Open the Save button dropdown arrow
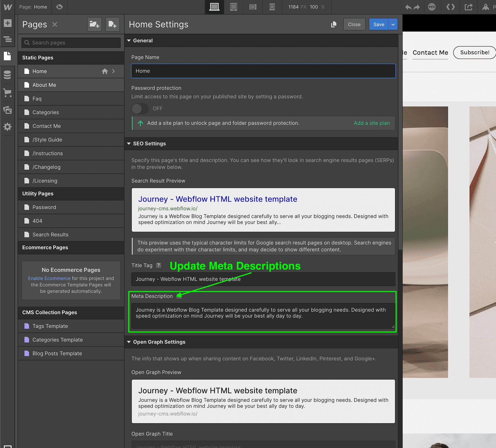Screen dimensions: 496x448 [393, 24]
